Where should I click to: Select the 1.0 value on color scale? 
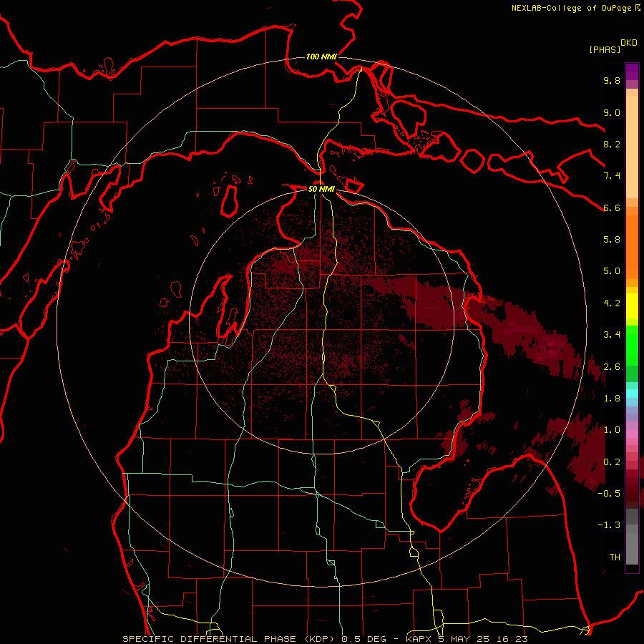(612, 430)
